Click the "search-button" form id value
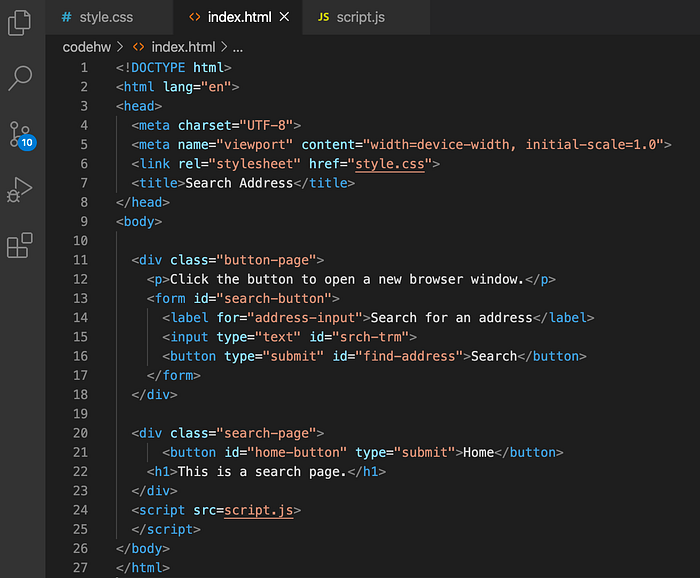 [x=274, y=299]
